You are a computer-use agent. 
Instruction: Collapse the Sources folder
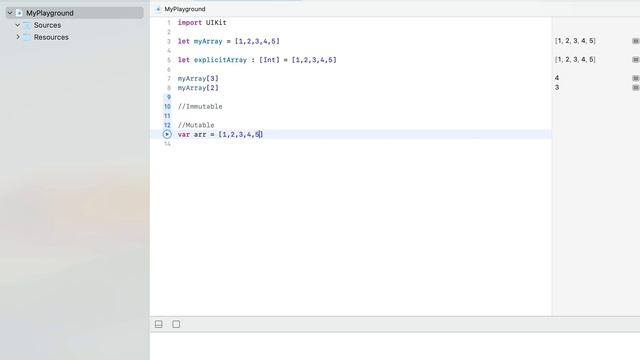(18, 25)
